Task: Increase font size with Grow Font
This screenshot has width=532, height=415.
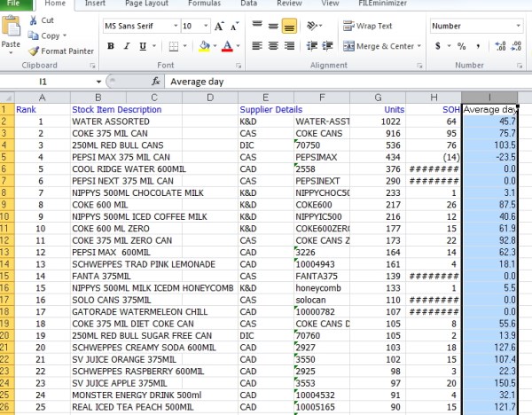Action: click(219, 26)
